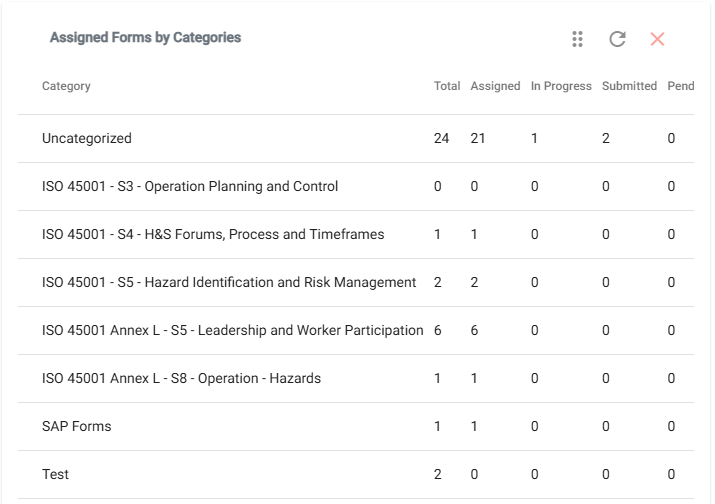Click the drag handle grid icon
This screenshot has height=504, width=715.
(x=577, y=39)
